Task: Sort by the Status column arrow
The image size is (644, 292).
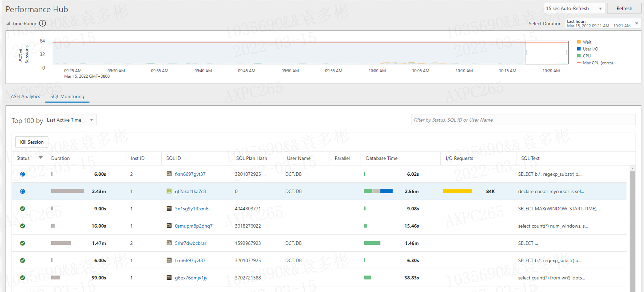Action: (40, 158)
